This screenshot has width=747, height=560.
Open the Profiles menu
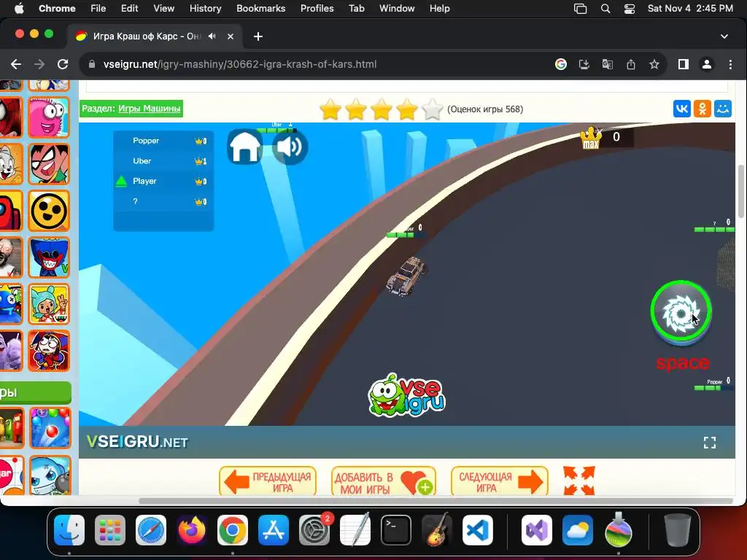click(317, 9)
